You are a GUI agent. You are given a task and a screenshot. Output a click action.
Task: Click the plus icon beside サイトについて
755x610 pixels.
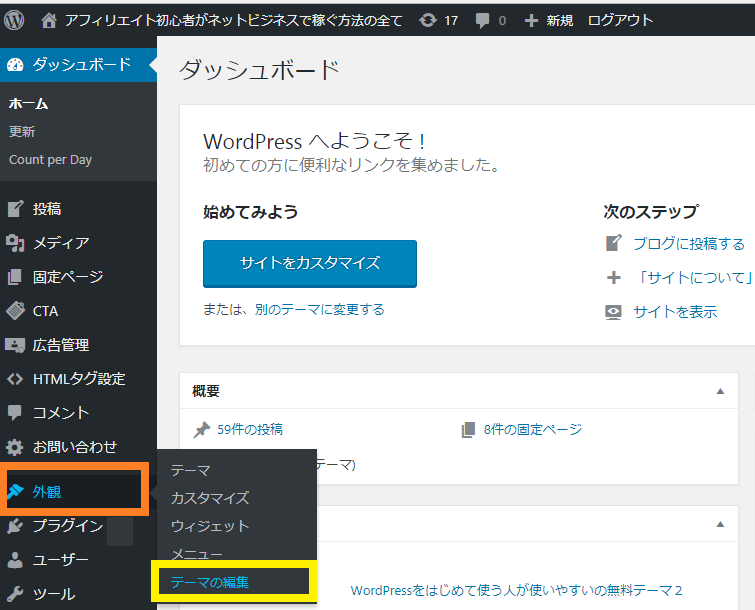[x=613, y=277]
